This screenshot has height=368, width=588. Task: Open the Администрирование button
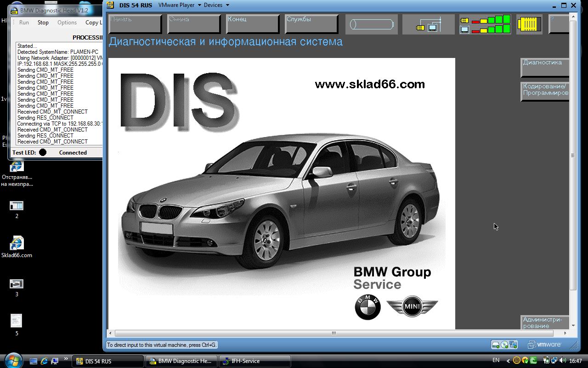click(545, 322)
